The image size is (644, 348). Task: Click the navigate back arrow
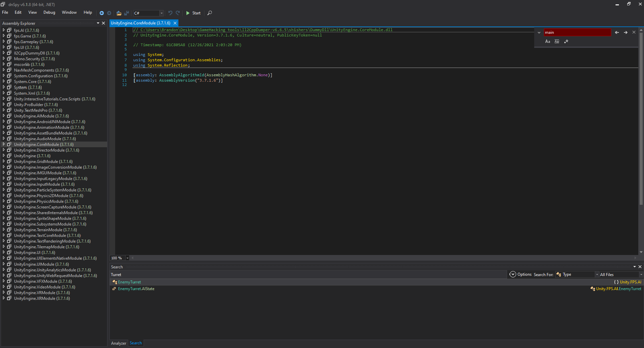click(x=101, y=13)
